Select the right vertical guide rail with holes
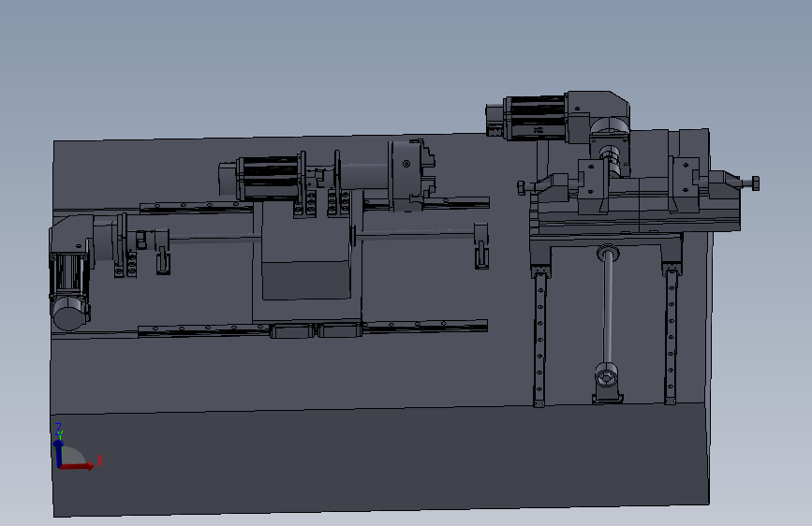 click(x=672, y=337)
